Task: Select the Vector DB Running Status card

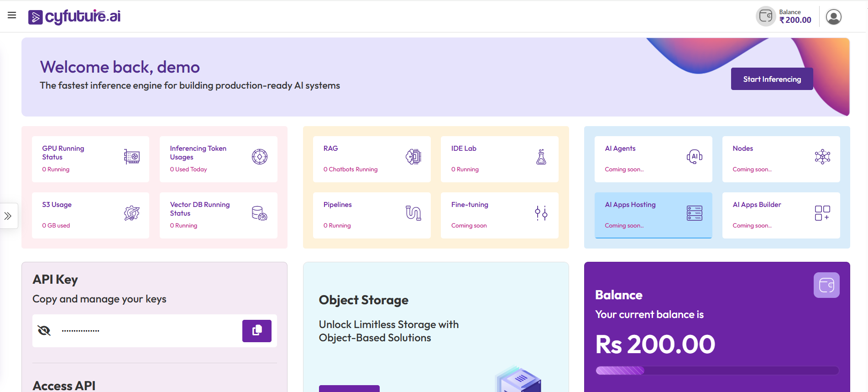Action: coord(218,215)
